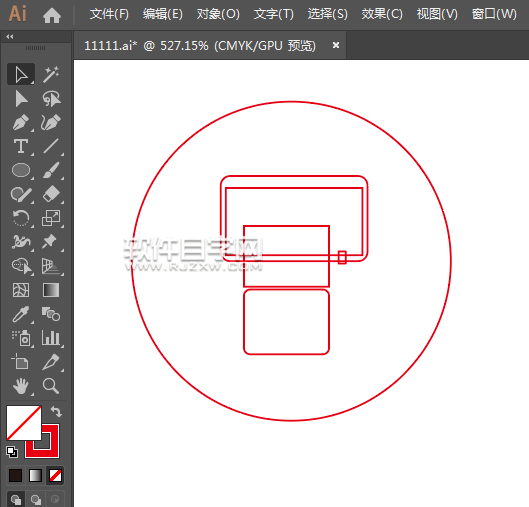Choose the Pen tool
This screenshot has height=507, width=529.
(21, 122)
